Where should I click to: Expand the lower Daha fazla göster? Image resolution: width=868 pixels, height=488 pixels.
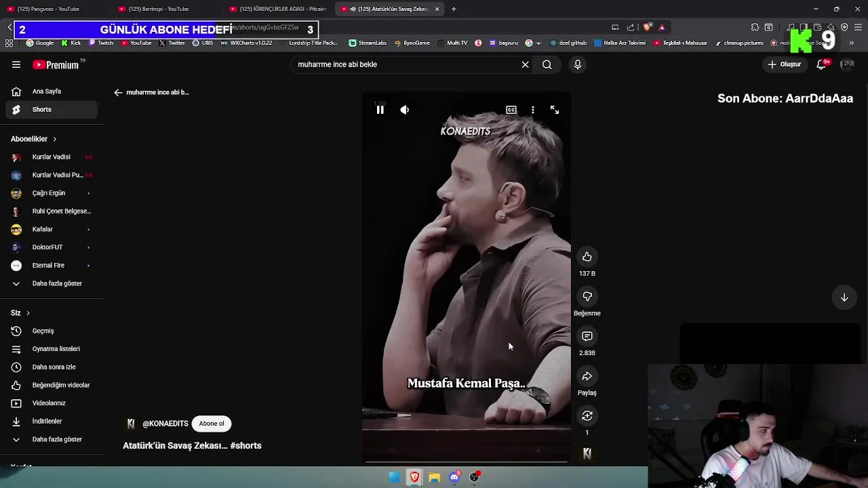click(52, 439)
